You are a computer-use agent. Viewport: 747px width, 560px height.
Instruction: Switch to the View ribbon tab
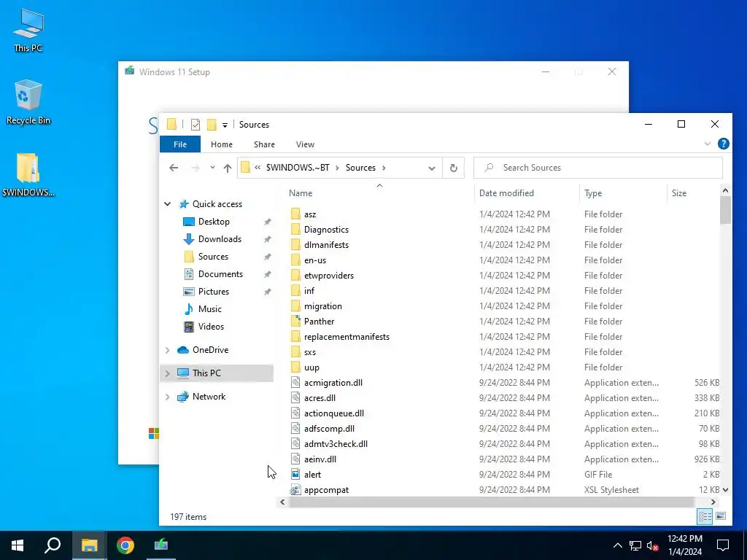click(x=305, y=144)
